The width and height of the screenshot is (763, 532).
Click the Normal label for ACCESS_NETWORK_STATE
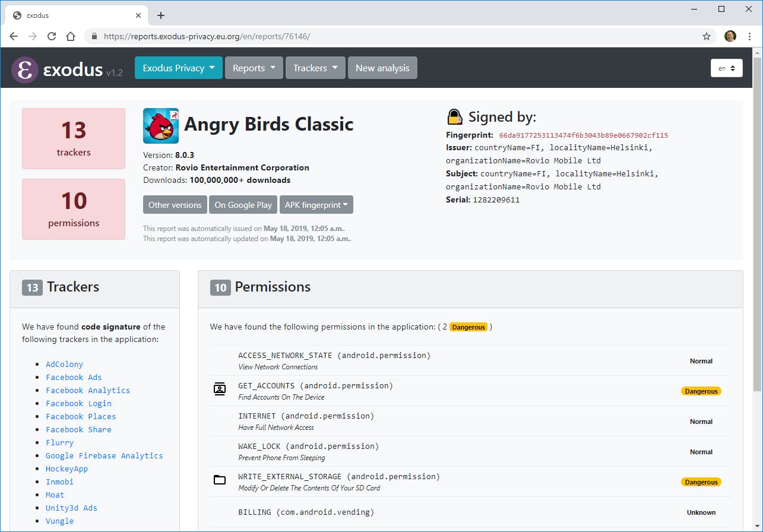click(x=701, y=361)
